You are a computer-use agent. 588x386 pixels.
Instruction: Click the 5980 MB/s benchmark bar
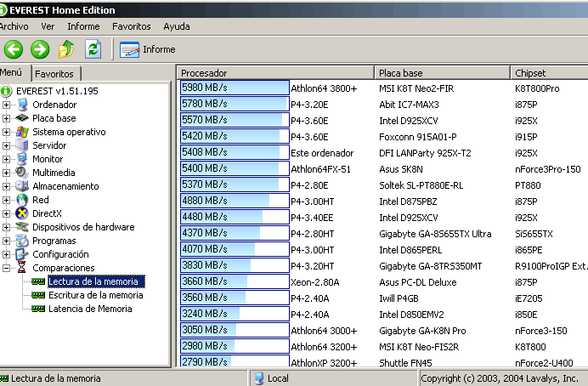pos(235,88)
